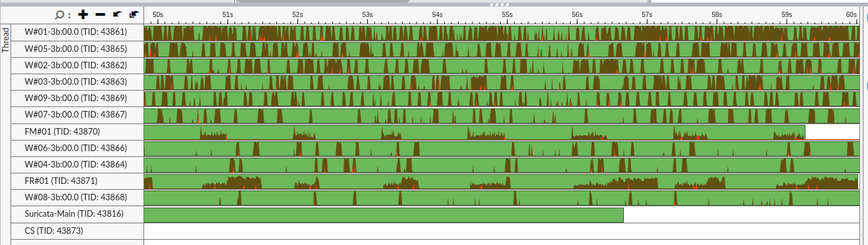Image resolution: width=868 pixels, height=245 pixels.
Task: Click the vertical Thread grouping label
Action: [x=5, y=39]
